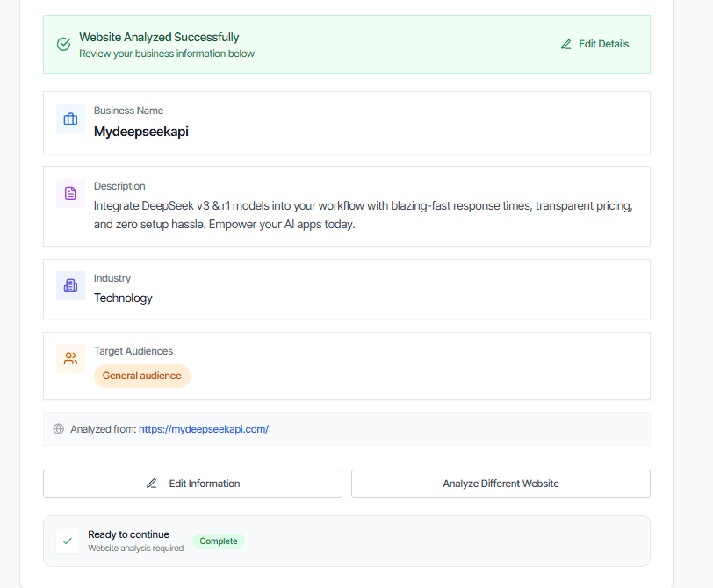Click the Ready to continue label

[x=128, y=534]
